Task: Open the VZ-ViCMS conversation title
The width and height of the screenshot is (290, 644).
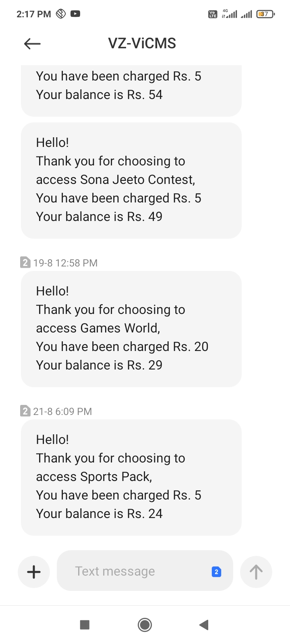Action: pyautogui.click(x=142, y=43)
